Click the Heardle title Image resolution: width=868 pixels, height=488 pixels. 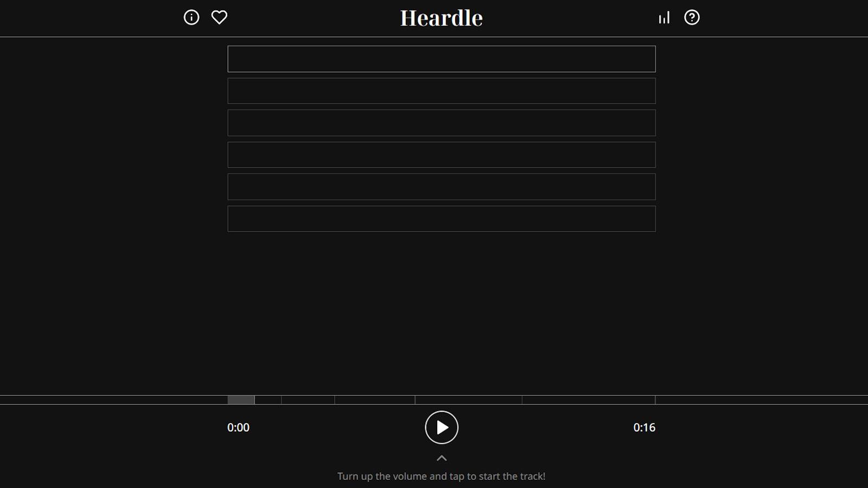pos(441,17)
